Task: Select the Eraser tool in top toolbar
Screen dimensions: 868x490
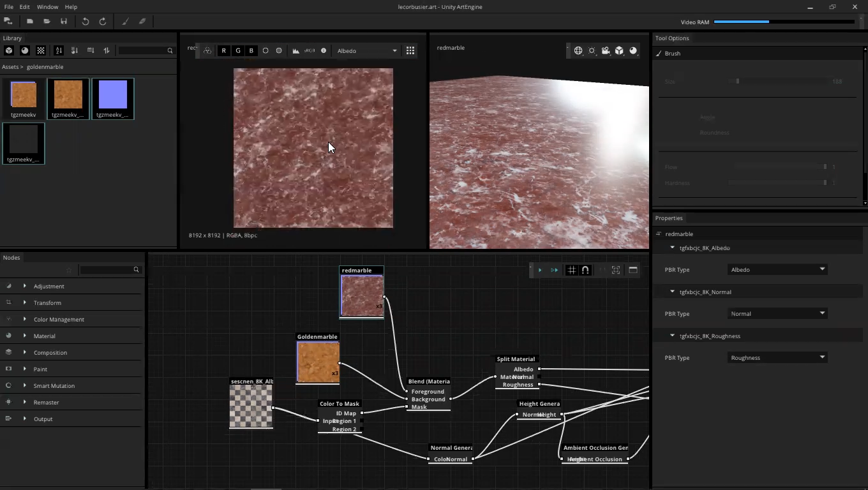Action: [x=142, y=21]
